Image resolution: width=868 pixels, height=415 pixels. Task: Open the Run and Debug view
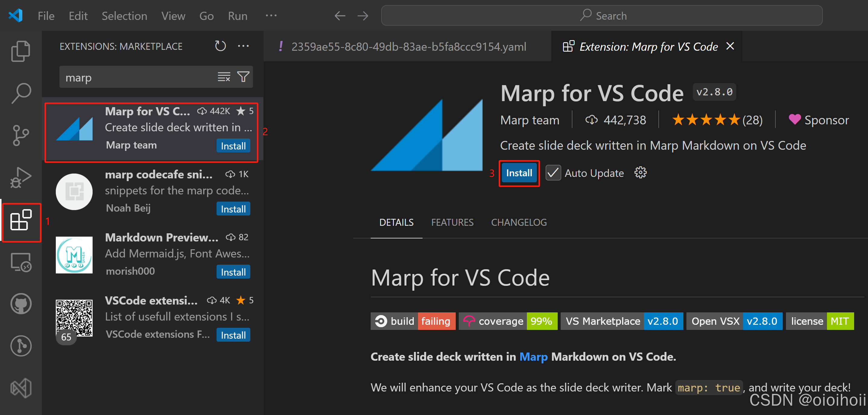tap(21, 177)
